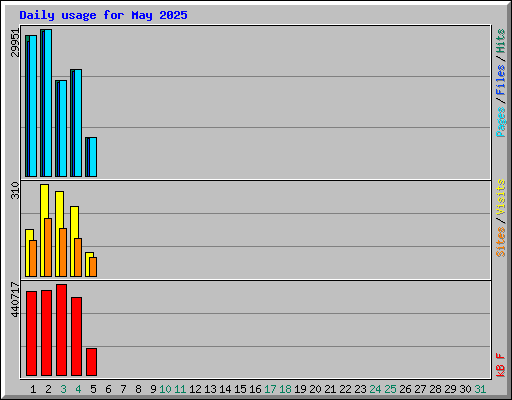Click green day label 18 on x-axis
Screen dimensions: 512x400
(x=285, y=389)
